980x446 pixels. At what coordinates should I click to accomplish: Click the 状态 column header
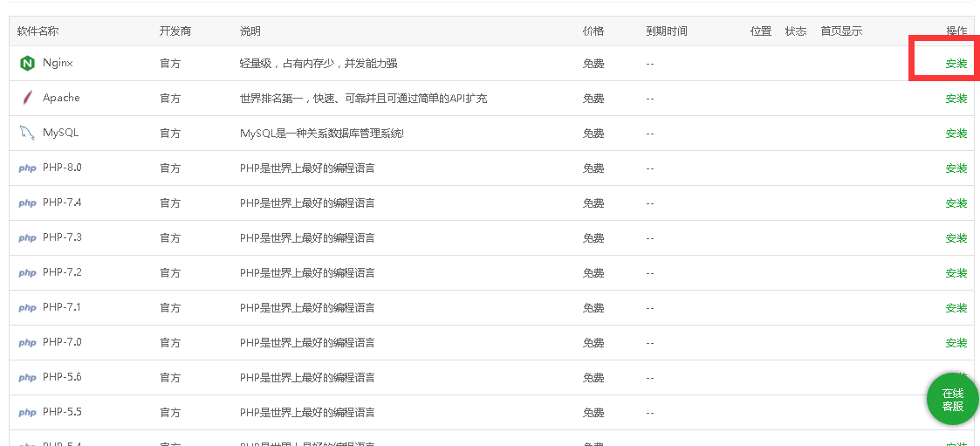click(x=796, y=31)
